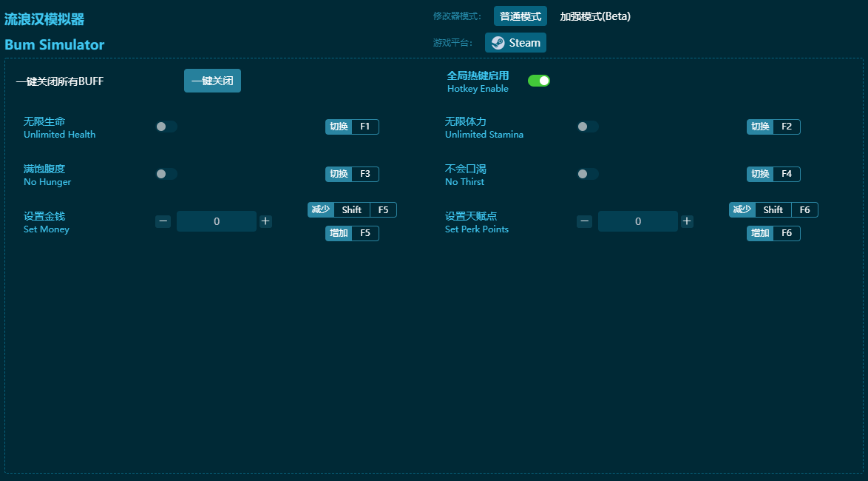Increase Set Money with plus icon
Image resolution: width=868 pixels, height=481 pixels.
(x=265, y=221)
